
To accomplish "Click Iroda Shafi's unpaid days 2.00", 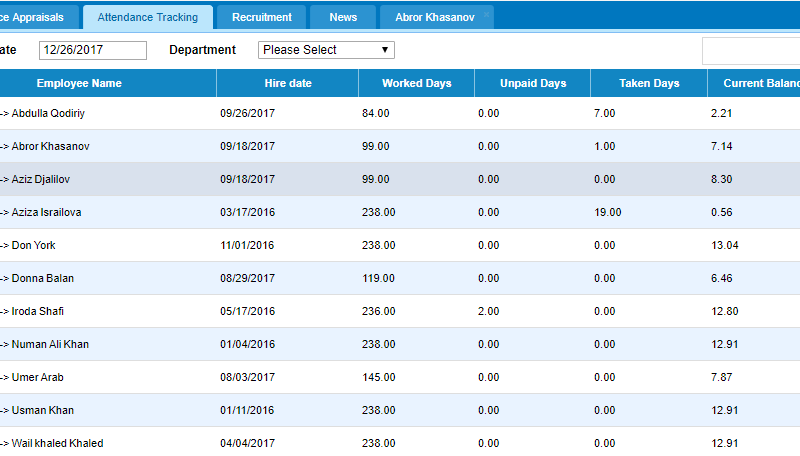I will coord(488,311).
